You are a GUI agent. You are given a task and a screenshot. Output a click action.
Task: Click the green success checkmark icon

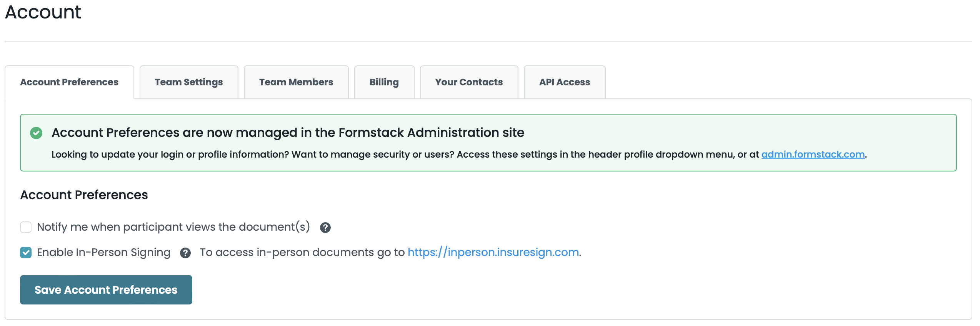tap(36, 133)
